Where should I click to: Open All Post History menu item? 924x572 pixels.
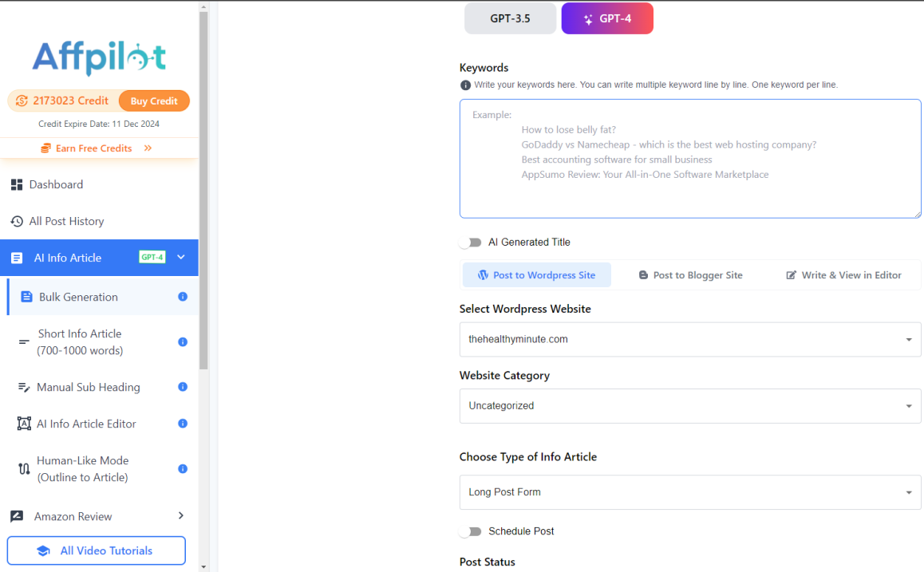point(99,221)
